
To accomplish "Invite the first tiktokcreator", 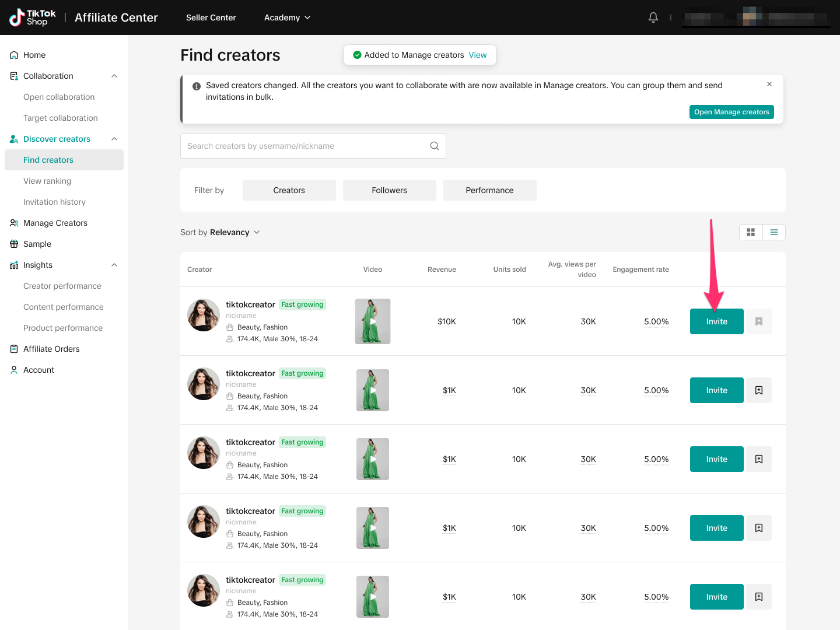I will tap(716, 321).
